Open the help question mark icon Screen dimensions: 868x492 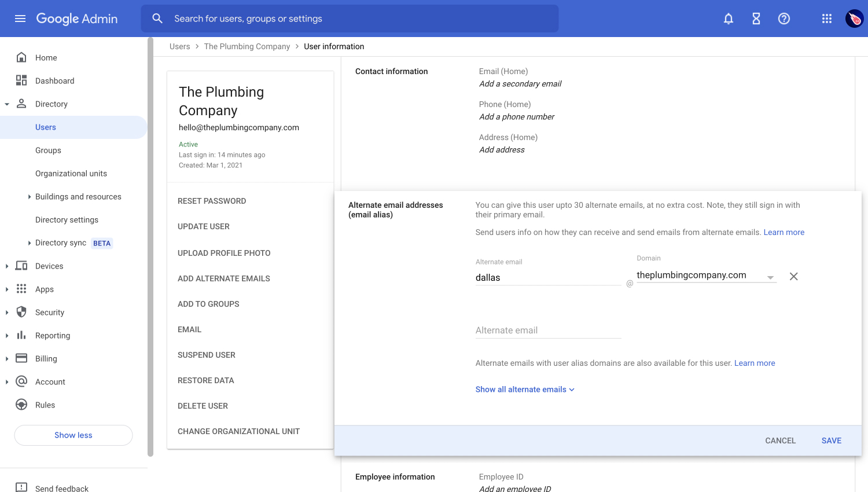pos(784,19)
